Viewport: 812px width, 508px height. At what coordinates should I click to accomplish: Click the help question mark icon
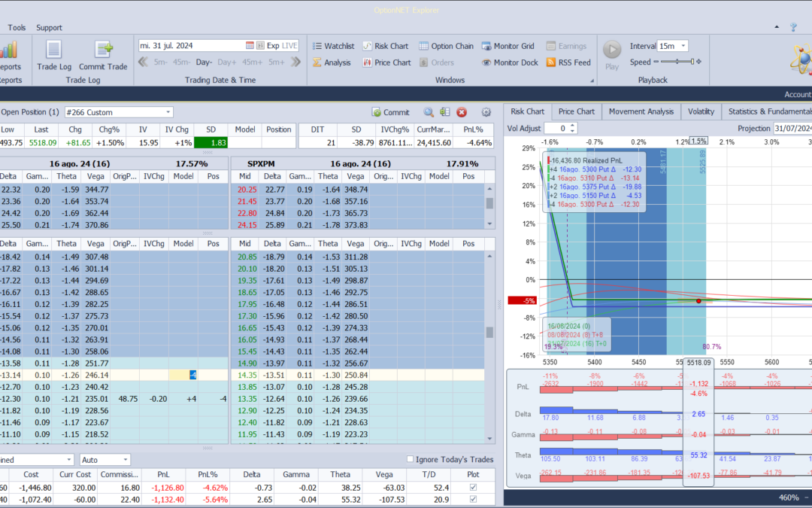click(x=793, y=27)
